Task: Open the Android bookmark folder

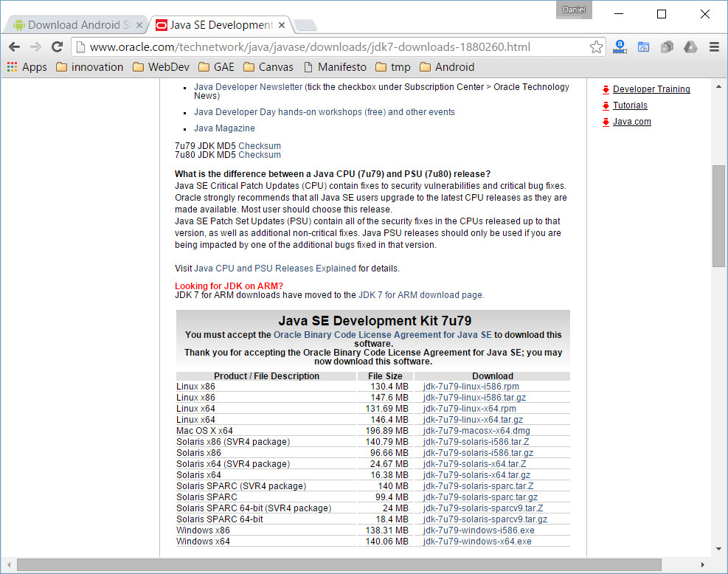Action: (447, 67)
